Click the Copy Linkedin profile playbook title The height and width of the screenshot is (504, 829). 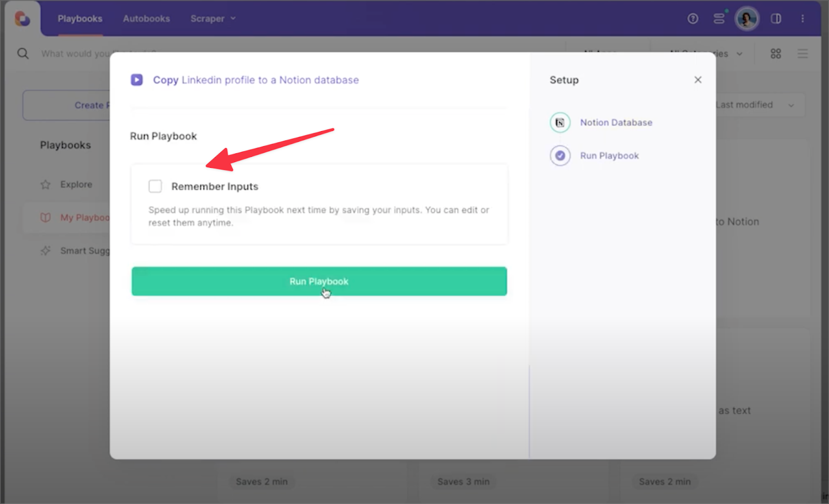click(x=256, y=80)
